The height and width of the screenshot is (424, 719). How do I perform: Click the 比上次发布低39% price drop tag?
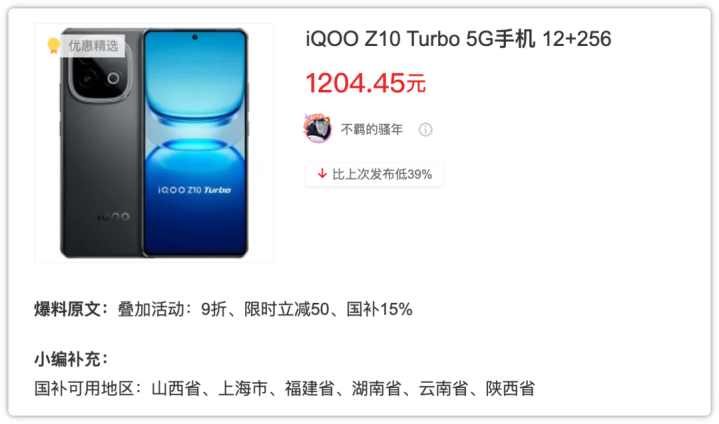click(x=374, y=174)
